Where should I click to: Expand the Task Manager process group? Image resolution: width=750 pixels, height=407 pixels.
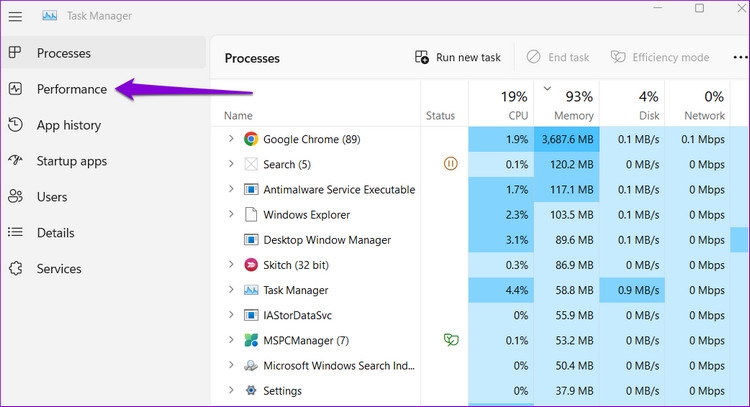(x=231, y=289)
